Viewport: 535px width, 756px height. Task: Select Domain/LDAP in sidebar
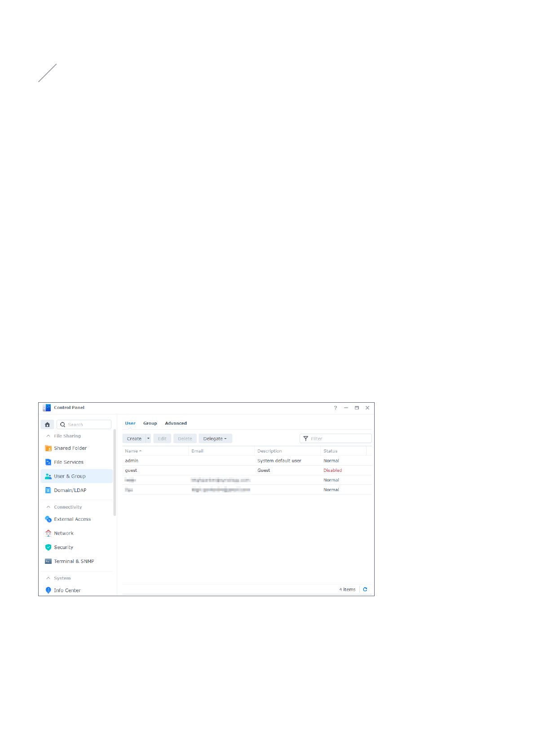[x=70, y=491]
